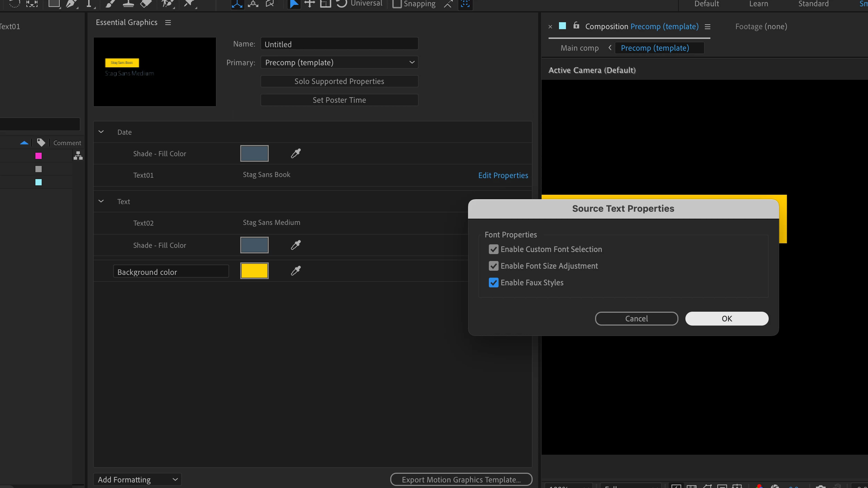Select the Puppet Pin tool
Image resolution: width=868 pixels, height=488 pixels.
(x=189, y=3)
